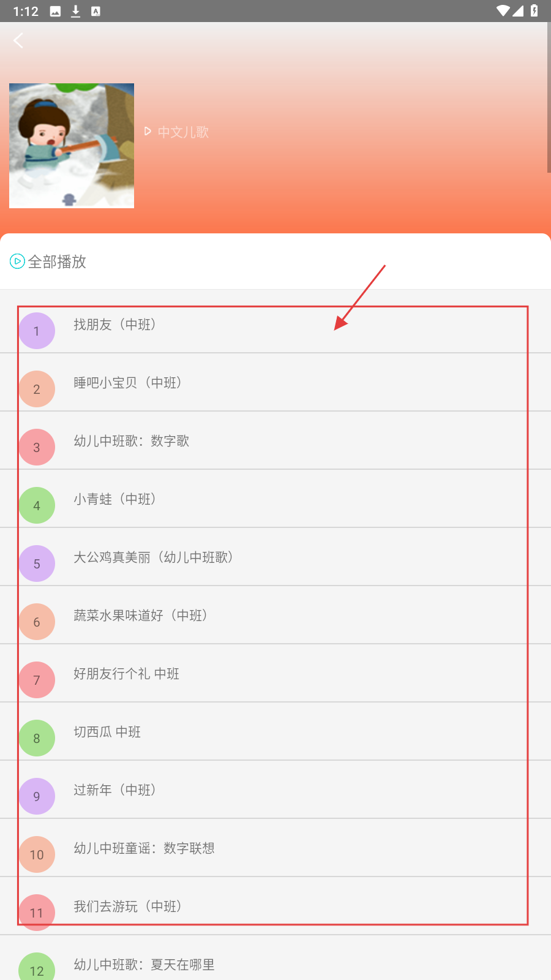This screenshot has height=980, width=551.
Task: Open download notification in status bar
Action: click(x=76, y=11)
